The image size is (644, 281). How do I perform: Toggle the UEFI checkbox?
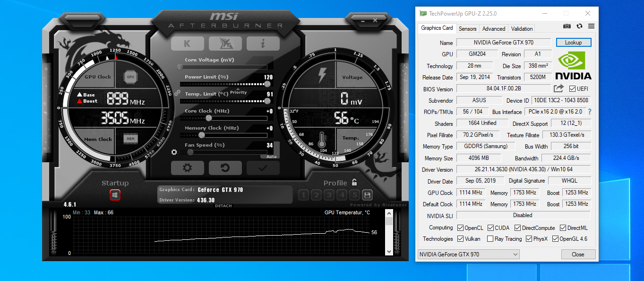point(572,89)
